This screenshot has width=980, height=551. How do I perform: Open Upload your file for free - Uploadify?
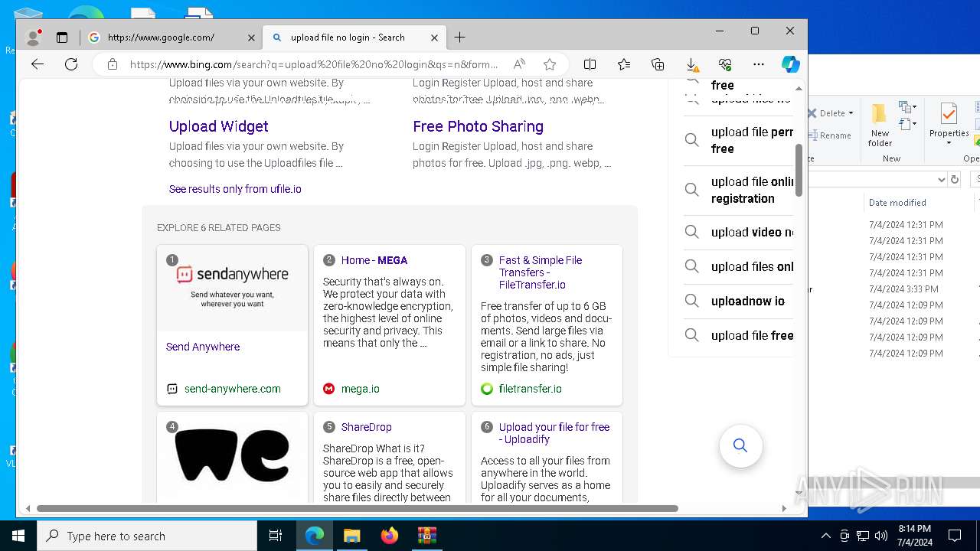[554, 433]
